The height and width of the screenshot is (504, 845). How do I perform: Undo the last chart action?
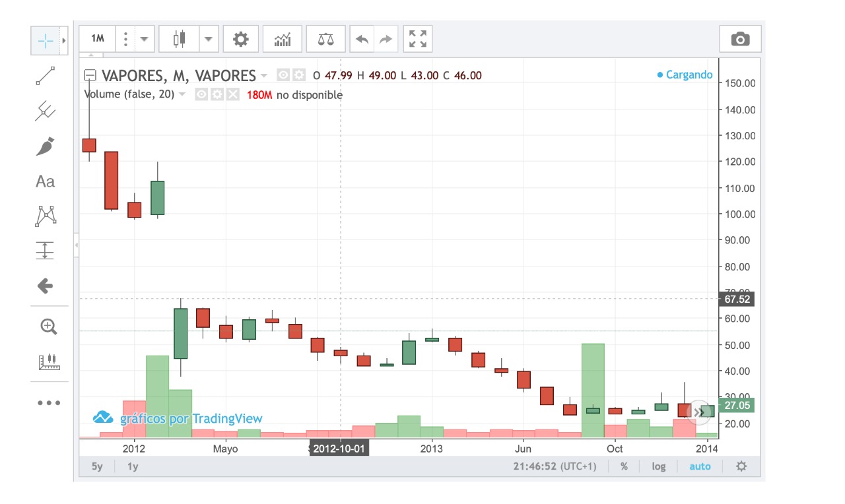tap(362, 40)
